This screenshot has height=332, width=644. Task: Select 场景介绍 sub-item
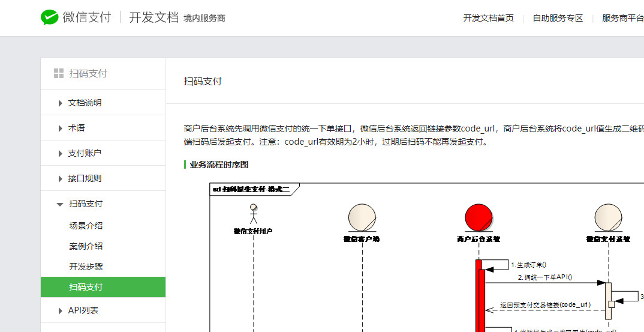coord(86,226)
